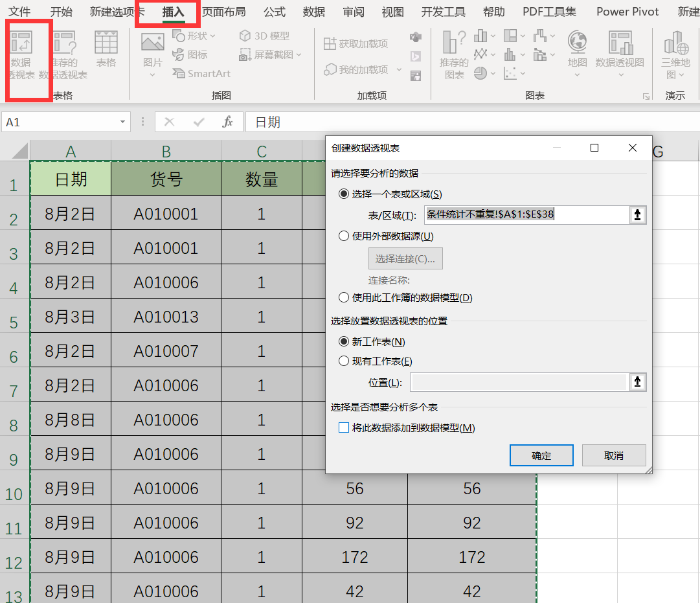This screenshot has width=700, height=603.
Task: Select 使用外部数据源 radio option
Action: 344,236
